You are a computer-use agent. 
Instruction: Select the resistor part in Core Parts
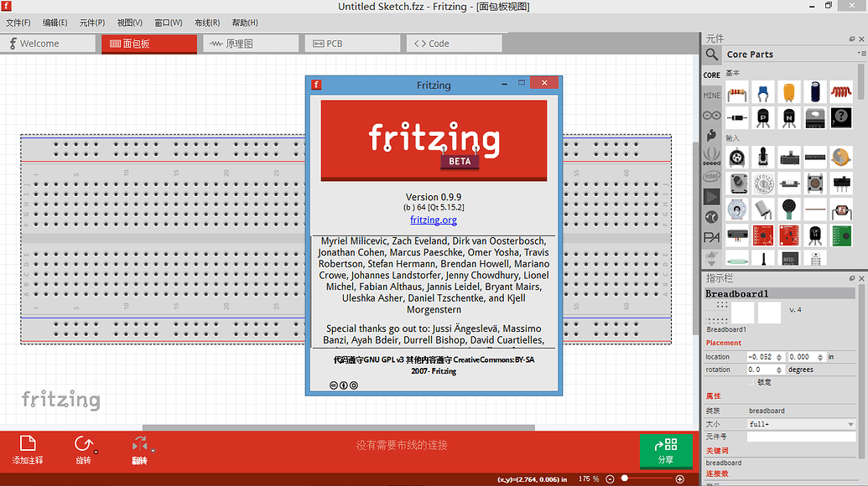pos(736,92)
